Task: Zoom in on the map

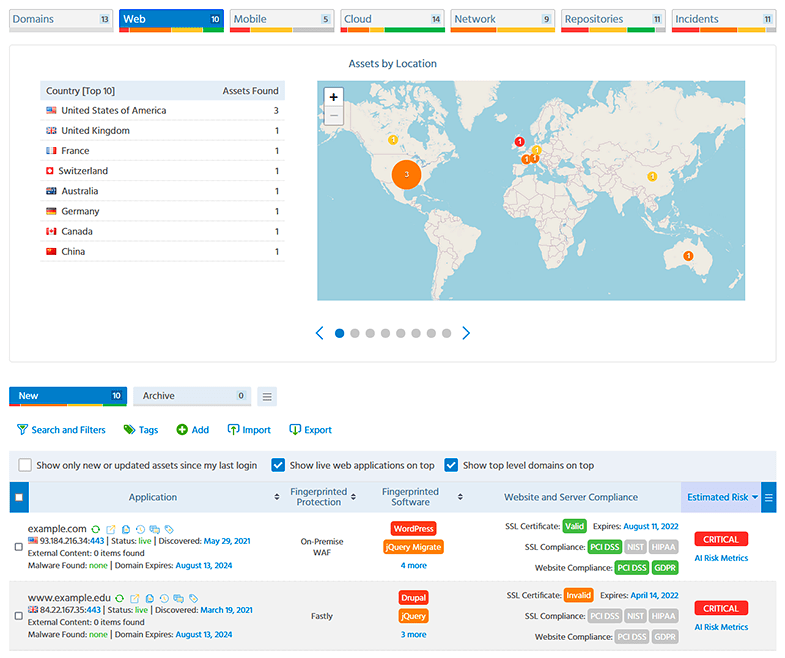Action: point(334,97)
